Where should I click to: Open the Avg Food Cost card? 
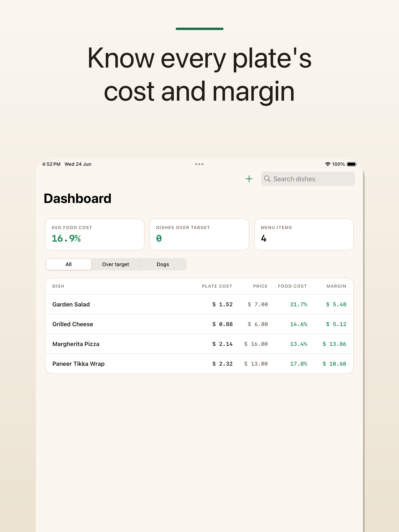[95, 234]
